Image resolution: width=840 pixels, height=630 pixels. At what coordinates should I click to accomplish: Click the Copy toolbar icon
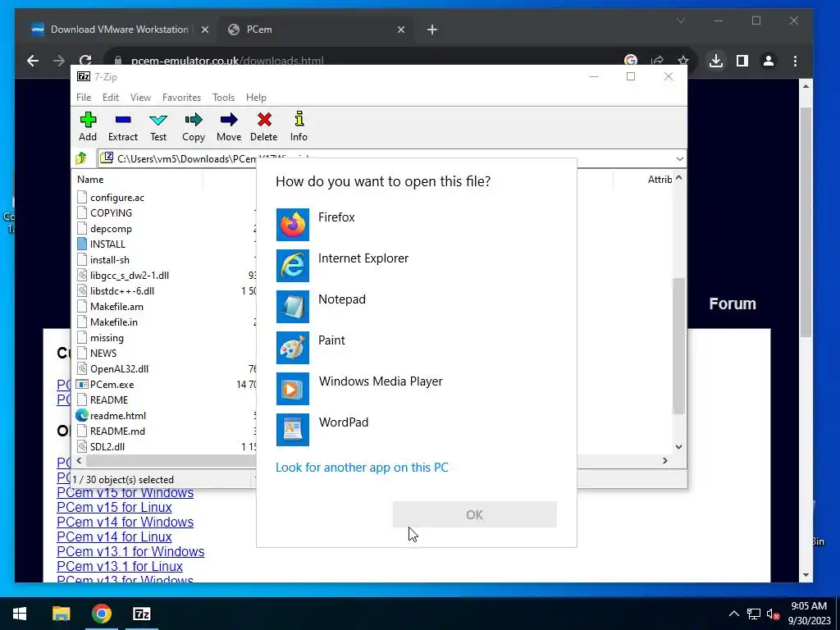tap(194, 120)
